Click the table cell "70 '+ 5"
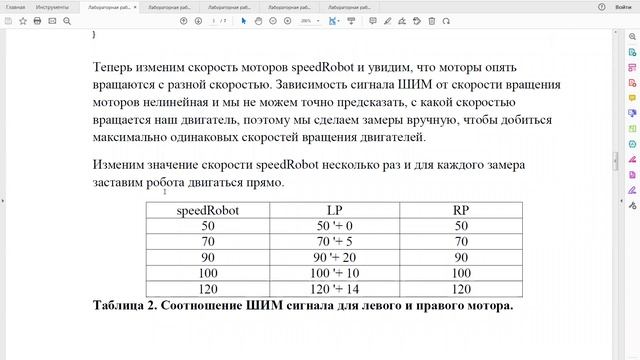 click(x=335, y=242)
